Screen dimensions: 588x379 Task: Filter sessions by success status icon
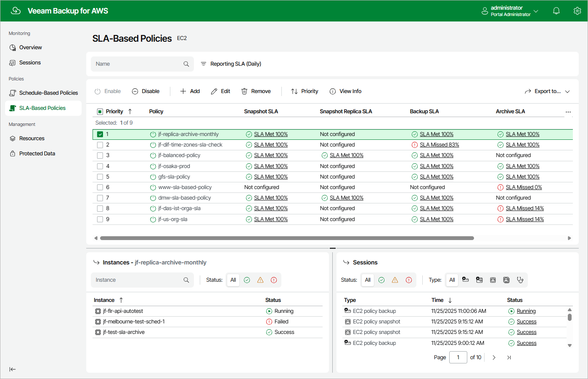click(x=381, y=280)
